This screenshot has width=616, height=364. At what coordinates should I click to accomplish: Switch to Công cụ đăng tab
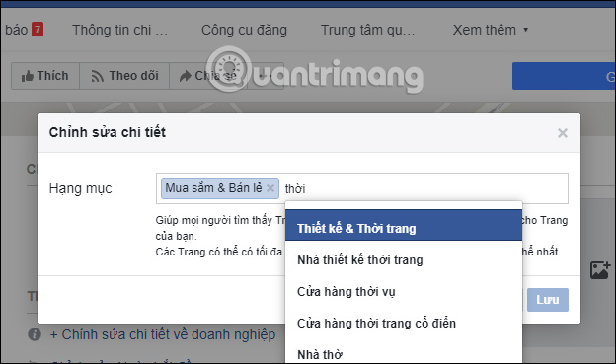click(244, 30)
